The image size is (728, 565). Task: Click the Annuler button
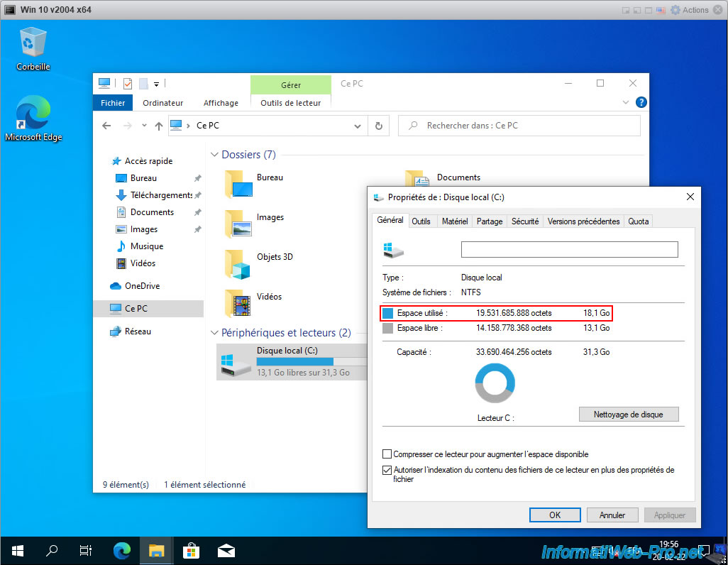point(612,515)
